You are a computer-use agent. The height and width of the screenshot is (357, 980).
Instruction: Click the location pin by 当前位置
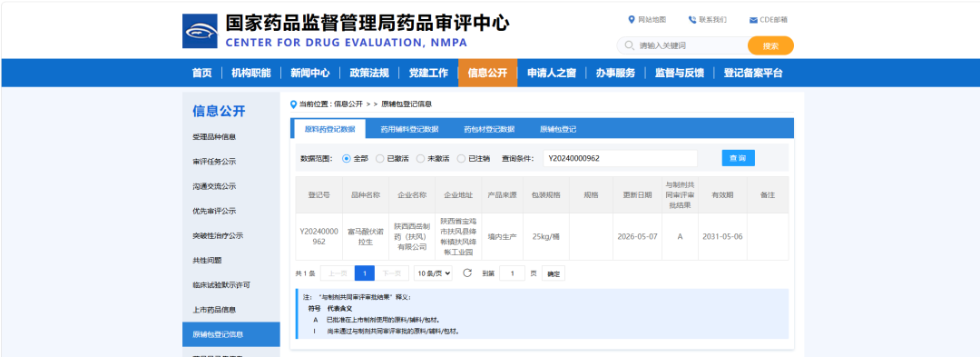(294, 104)
